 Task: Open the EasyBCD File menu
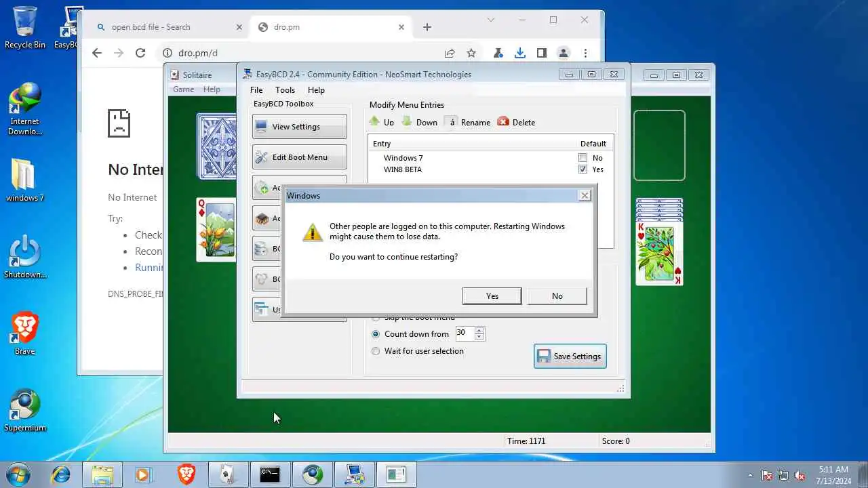pyautogui.click(x=256, y=90)
